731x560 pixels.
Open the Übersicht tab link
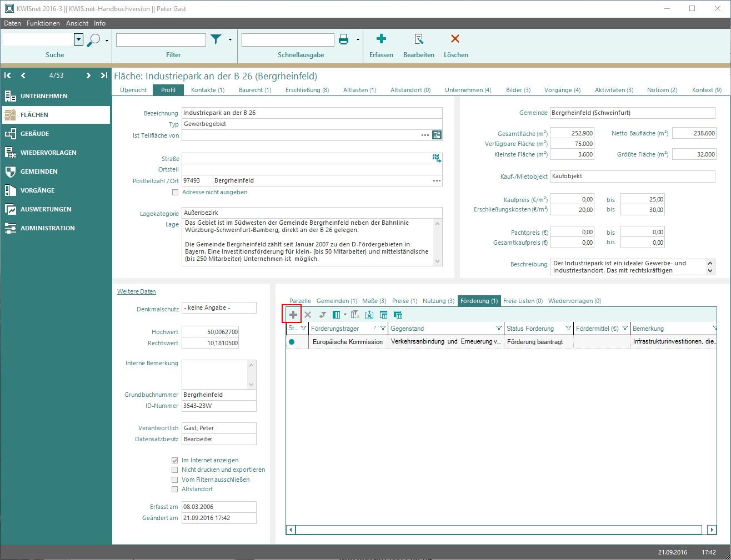tap(133, 90)
